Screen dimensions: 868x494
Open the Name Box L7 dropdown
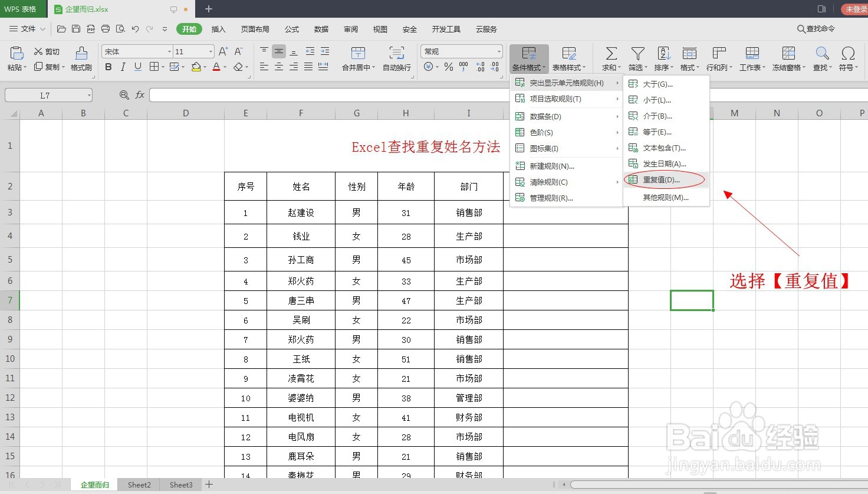coord(89,95)
